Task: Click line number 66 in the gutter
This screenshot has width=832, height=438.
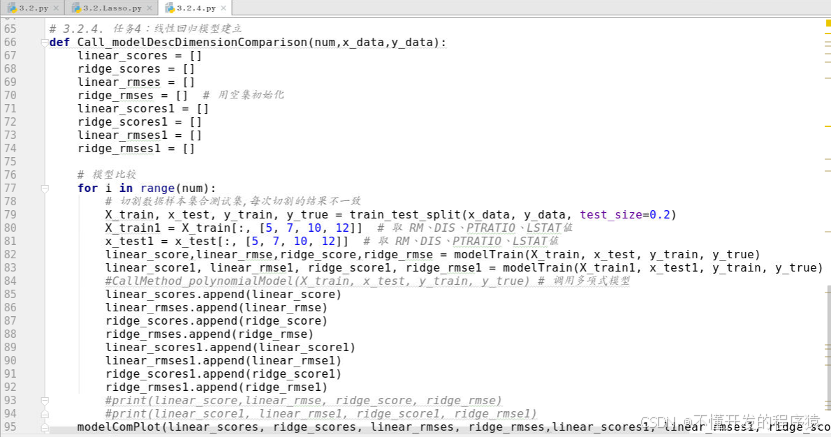Action: (x=11, y=42)
